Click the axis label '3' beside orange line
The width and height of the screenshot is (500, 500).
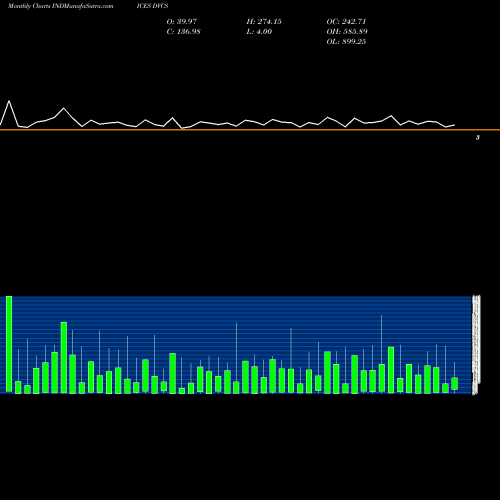(478, 137)
